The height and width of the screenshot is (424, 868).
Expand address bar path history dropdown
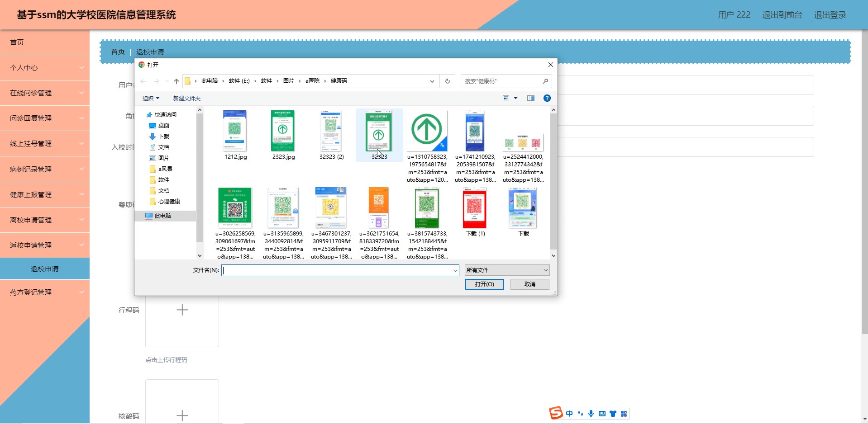pos(432,81)
